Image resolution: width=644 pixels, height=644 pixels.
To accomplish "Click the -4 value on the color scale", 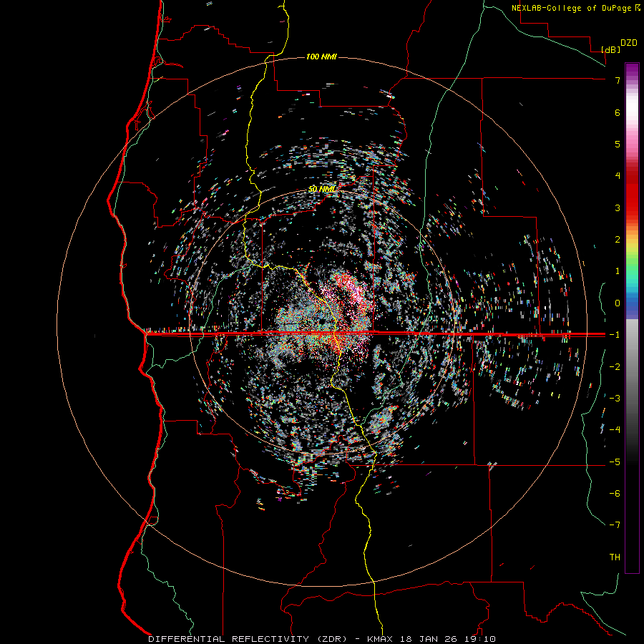I will pos(615,430).
